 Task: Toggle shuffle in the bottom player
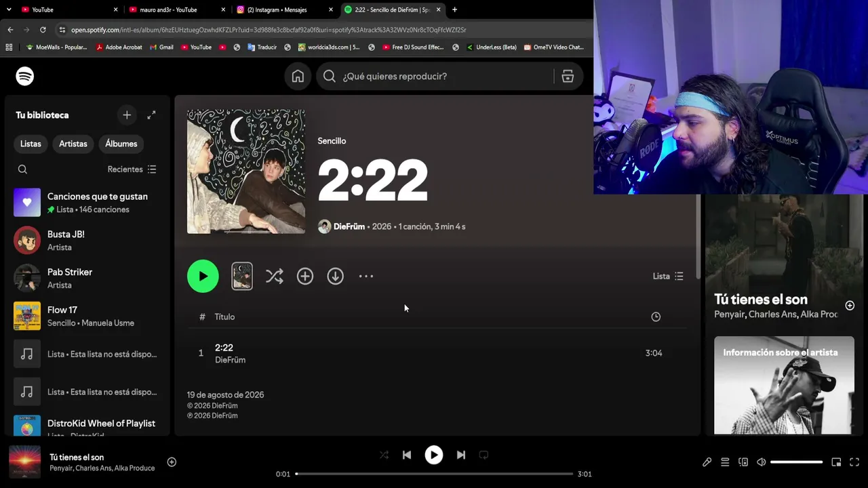point(384,455)
